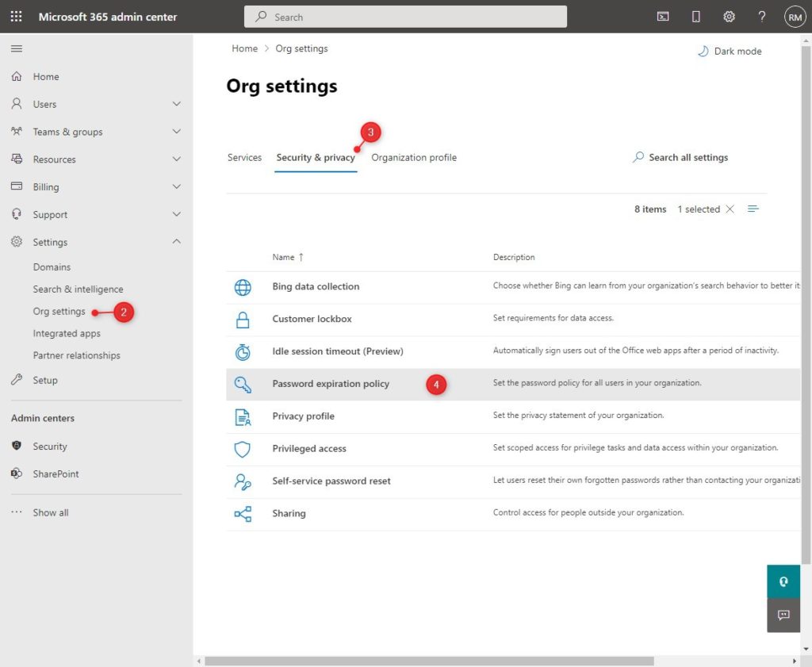The width and height of the screenshot is (812, 667).
Task: Click Search all settings
Action: (680, 157)
